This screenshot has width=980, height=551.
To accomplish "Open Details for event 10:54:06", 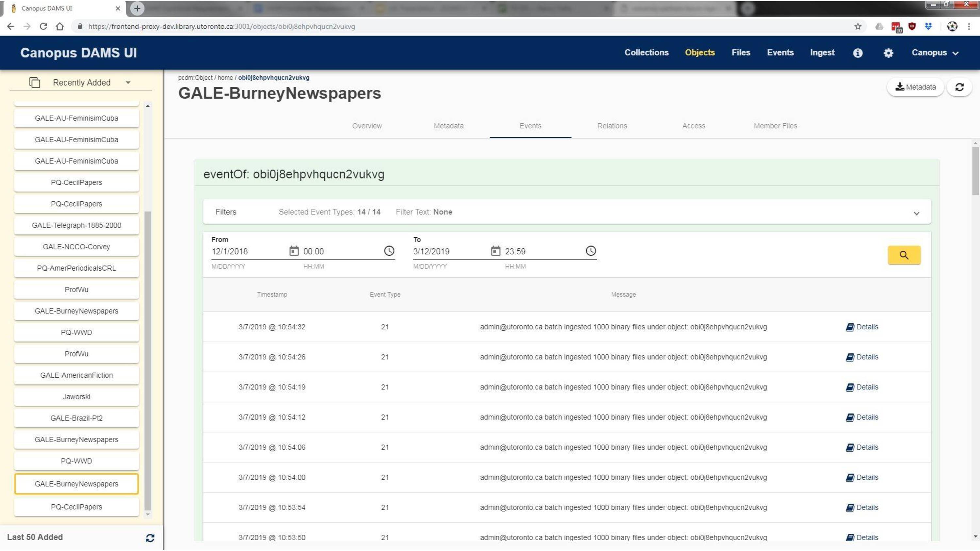I will 862,447.
